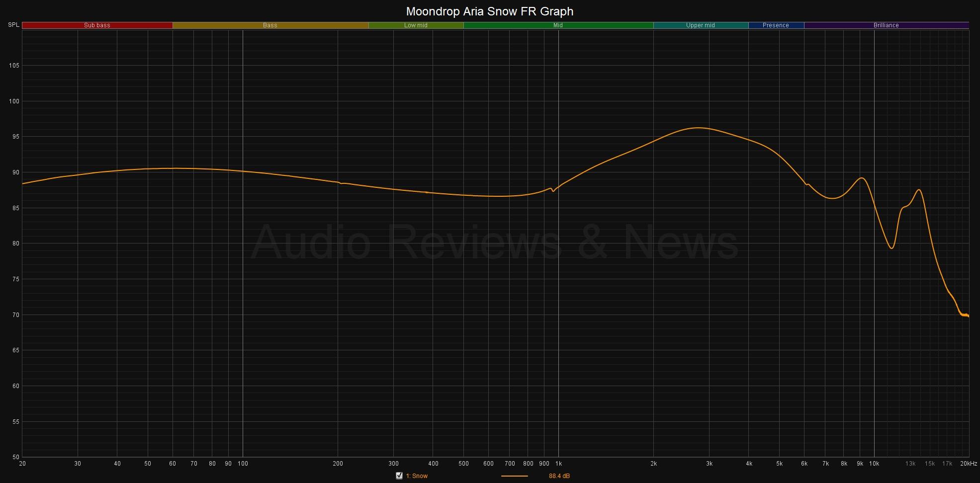980x483 pixels.
Task: Select the Low mid band bar
Action: [416, 25]
